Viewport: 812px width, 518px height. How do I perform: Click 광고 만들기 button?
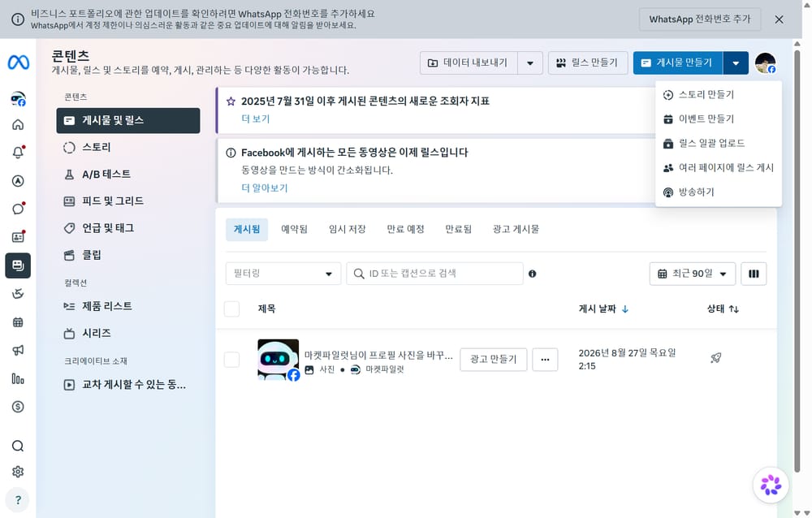pyautogui.click(x=494, y=360)
